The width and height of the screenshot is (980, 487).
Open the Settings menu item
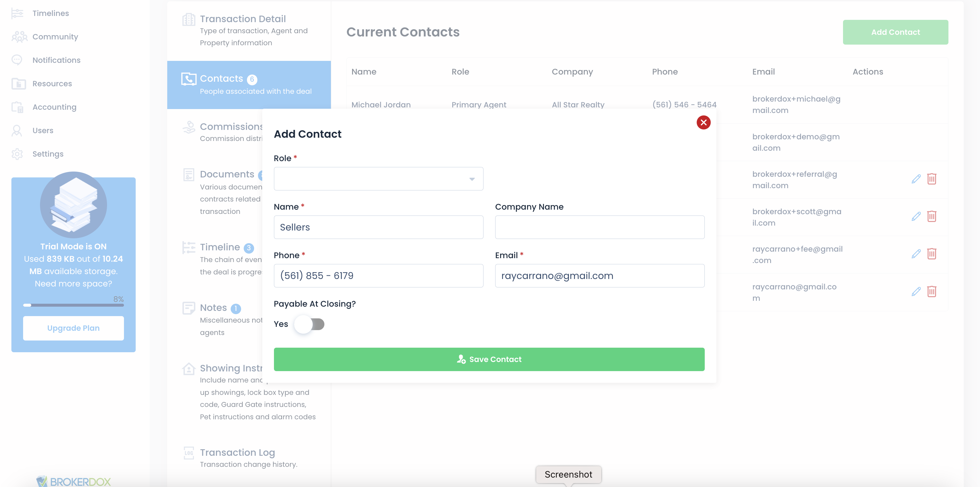point(48,154)
